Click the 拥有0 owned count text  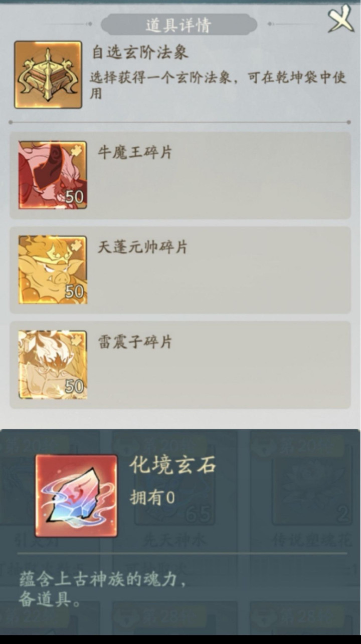152,497
